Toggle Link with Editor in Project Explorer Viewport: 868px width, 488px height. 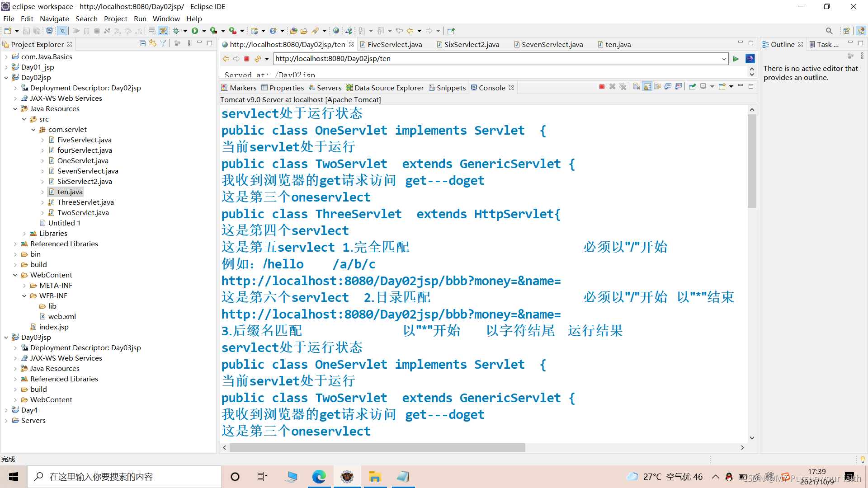pos(153,43)
